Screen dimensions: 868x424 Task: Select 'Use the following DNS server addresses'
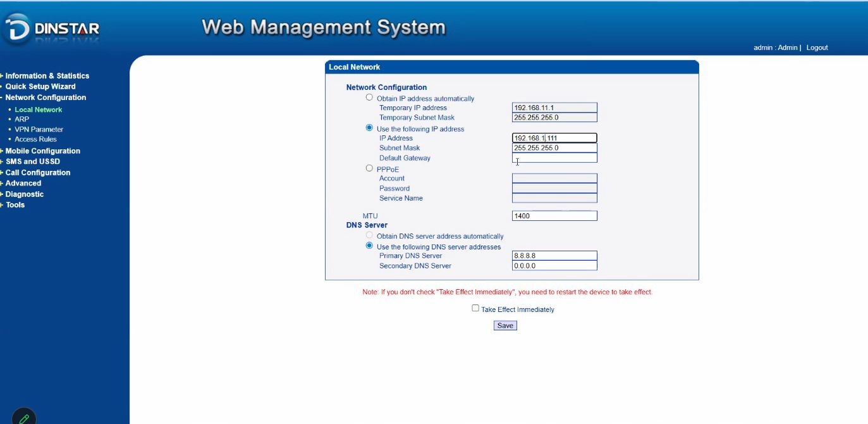tap(369, 246)
